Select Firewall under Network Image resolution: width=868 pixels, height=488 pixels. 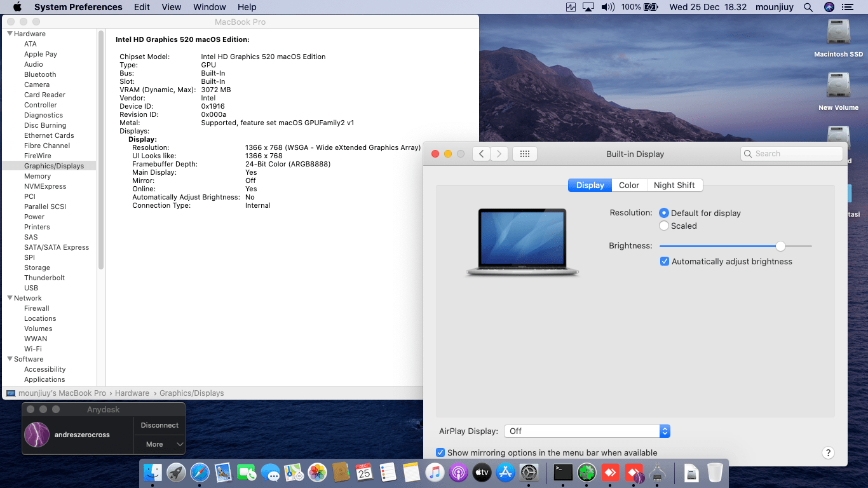pos(37,308)
